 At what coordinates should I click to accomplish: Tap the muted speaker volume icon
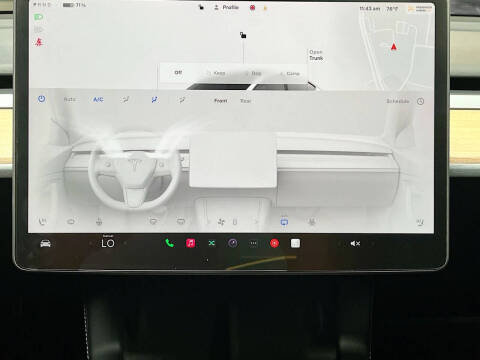pos(355,244)
